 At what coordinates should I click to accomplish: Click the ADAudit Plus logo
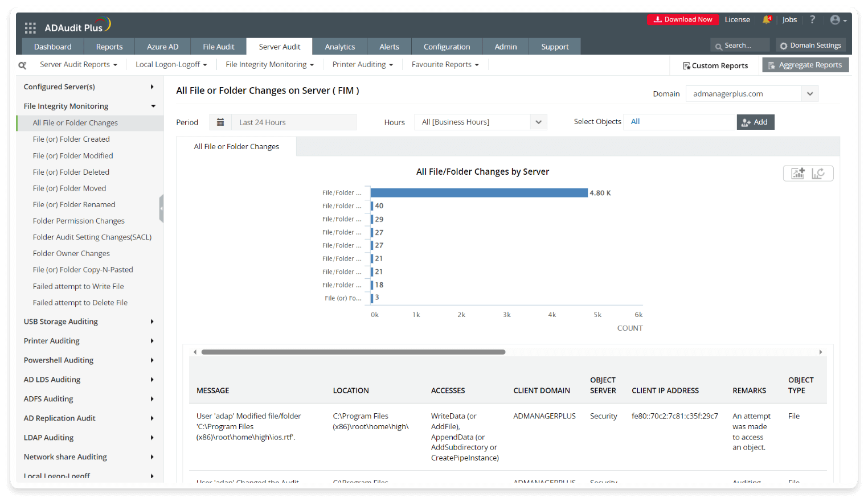pyautogui.click(x=77, y=26)
